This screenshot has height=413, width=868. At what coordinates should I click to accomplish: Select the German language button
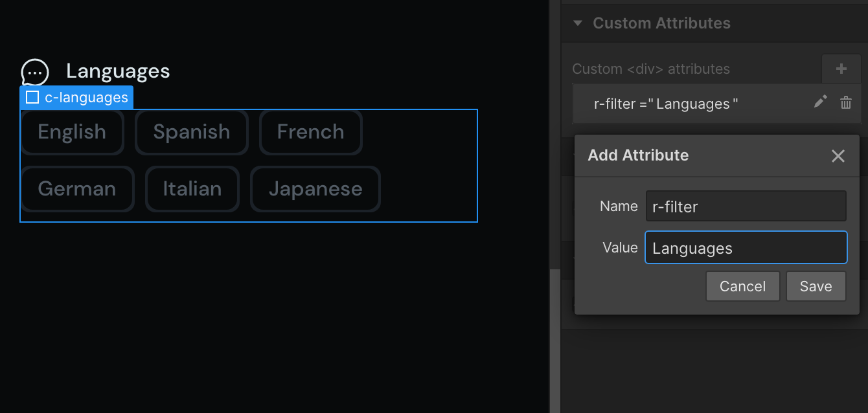point(77,189)
